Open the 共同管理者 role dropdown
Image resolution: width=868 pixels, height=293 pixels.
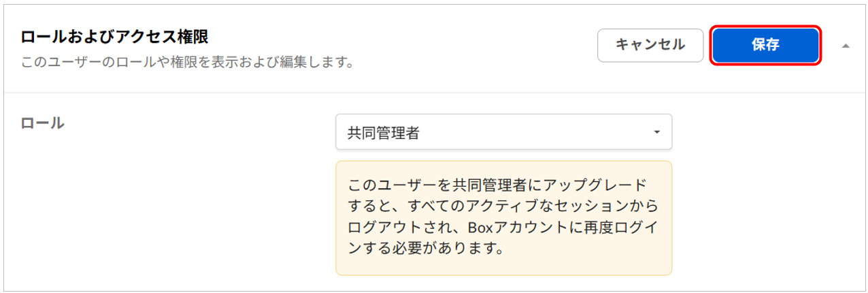pos(503,132)
